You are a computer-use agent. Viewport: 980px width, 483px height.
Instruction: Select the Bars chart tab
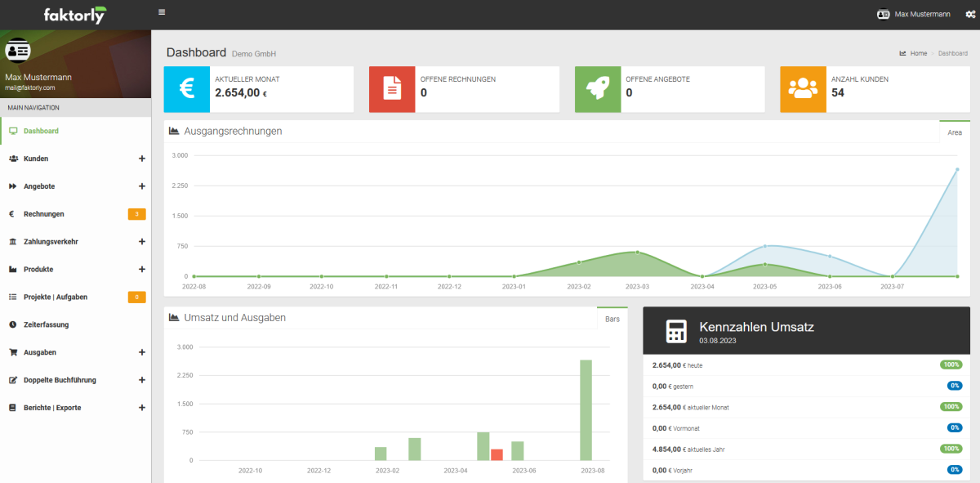click(x=612, y=319)
